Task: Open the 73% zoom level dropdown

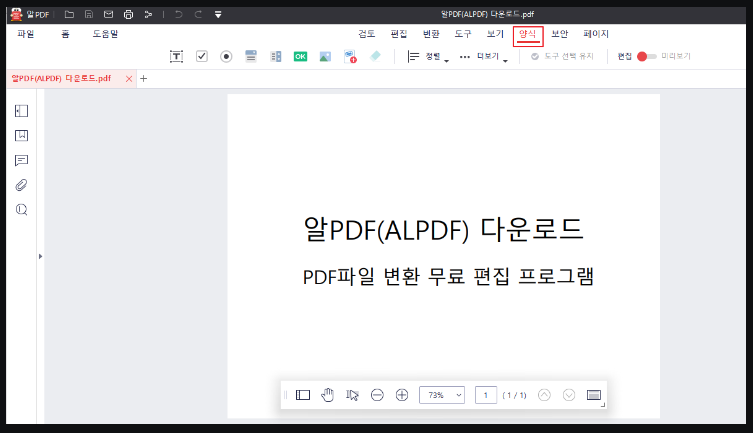Action: [x=442, y=395]
